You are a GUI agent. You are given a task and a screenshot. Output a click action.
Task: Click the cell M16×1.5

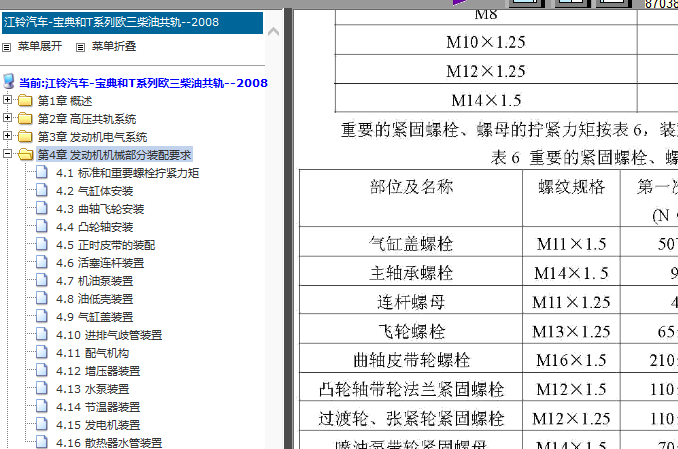[571, 359]
